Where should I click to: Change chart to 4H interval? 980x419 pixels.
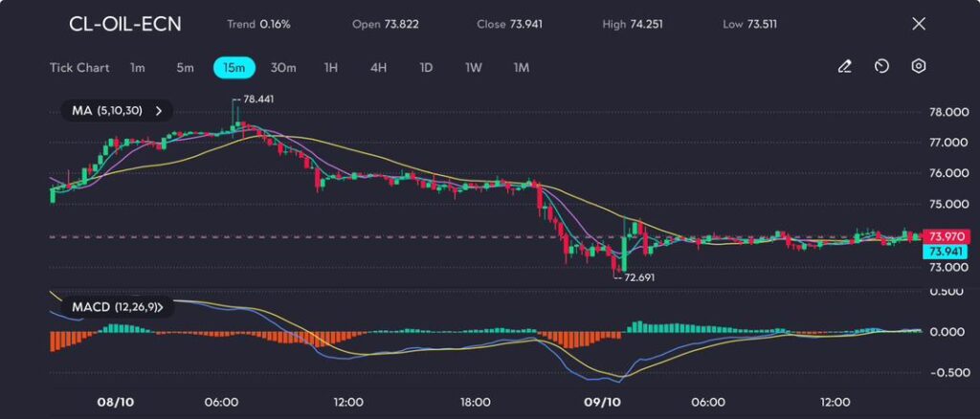[378, 68]
